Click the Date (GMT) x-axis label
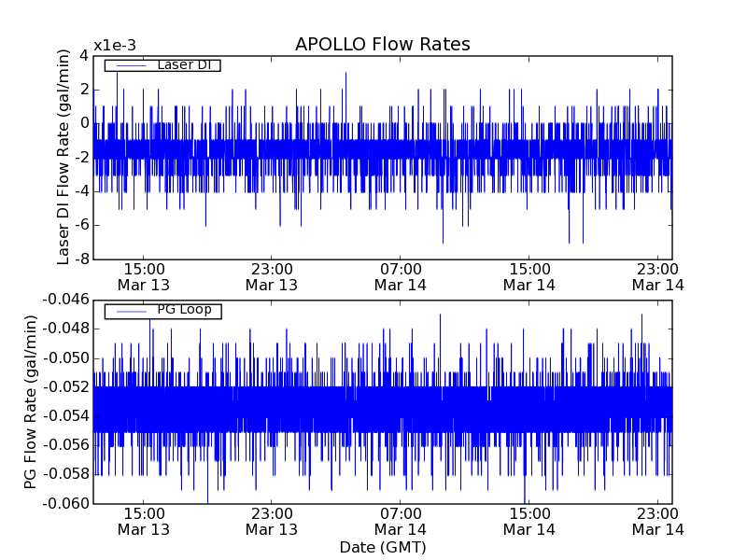747x560 pixels. click(x=382, y=547)
